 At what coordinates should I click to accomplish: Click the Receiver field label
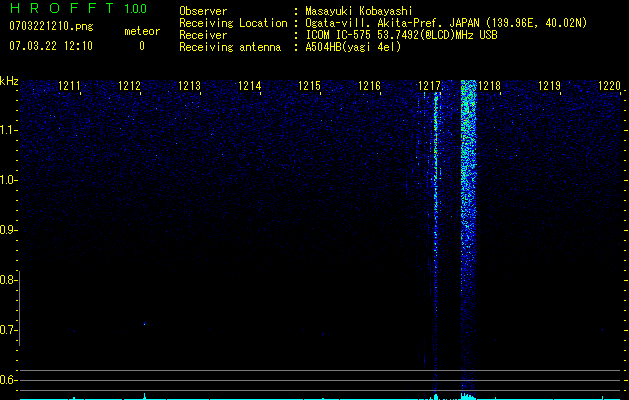[203, 35]
